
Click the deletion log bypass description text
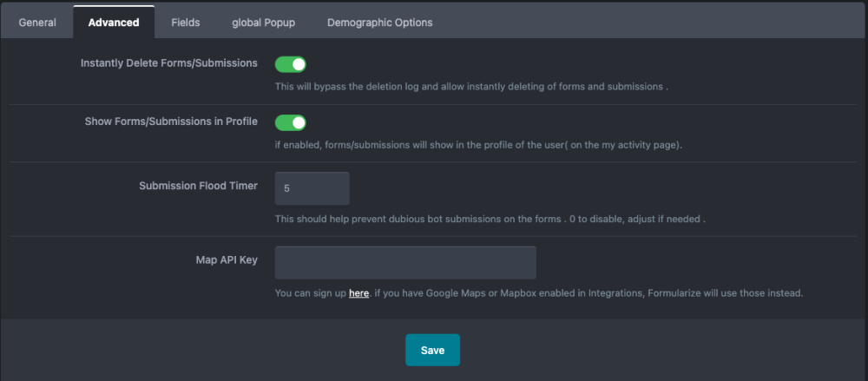(x=470, y=87)
